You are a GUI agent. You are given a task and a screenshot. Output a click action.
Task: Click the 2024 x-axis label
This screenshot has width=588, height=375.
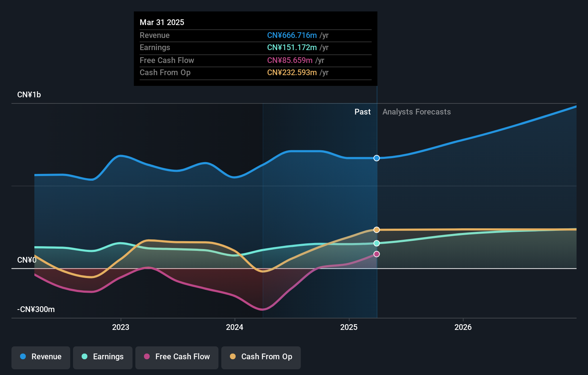click(x=235, y=327)
